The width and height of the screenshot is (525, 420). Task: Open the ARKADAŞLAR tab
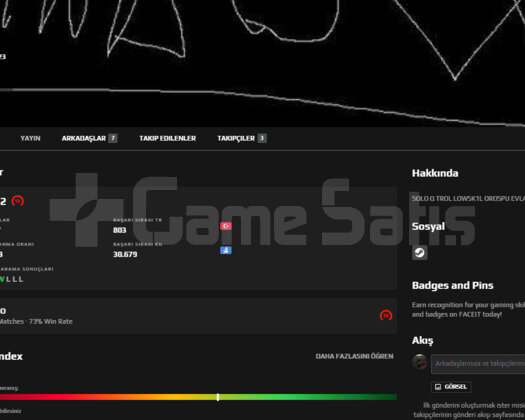point(89,138)
